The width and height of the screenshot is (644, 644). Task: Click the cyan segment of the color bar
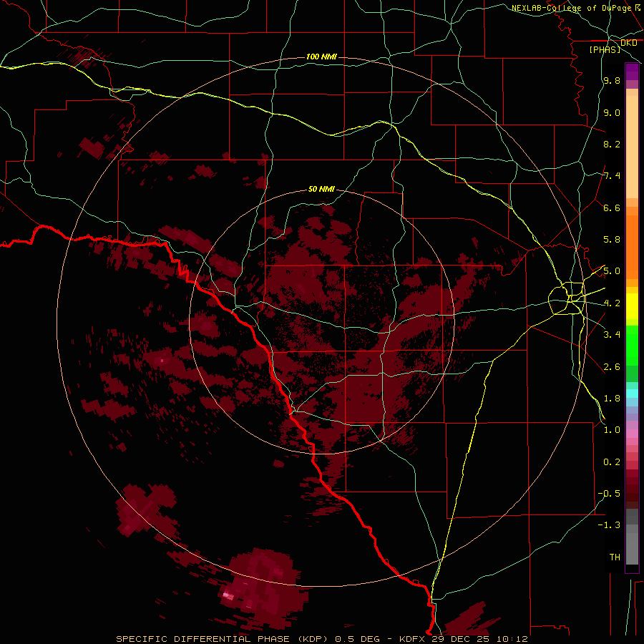[x=632, y=394]
